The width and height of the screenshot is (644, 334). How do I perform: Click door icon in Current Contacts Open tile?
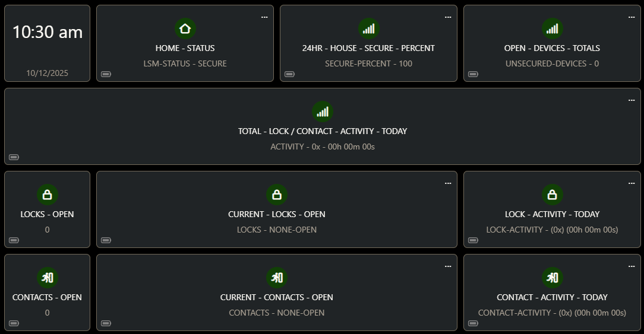pos(277,278)
